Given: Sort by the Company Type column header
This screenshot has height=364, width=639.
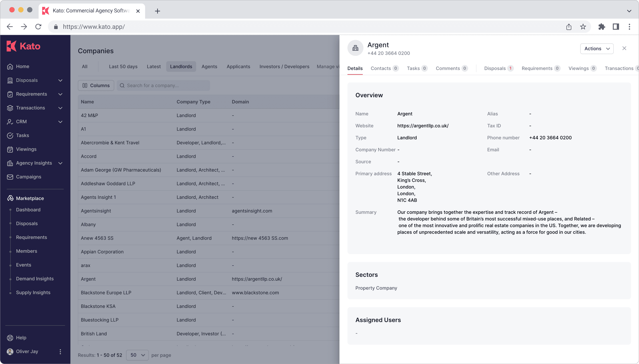Looking at the screenshot, I should tap(193, 102).
